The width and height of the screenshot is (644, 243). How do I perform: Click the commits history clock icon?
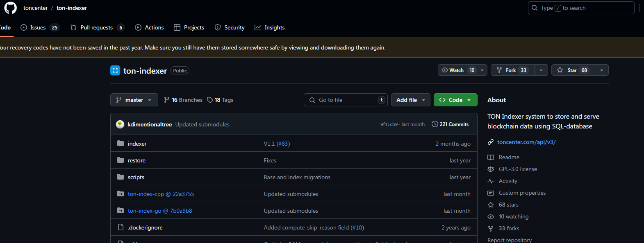pyautogui.click(x=435, y=124)
